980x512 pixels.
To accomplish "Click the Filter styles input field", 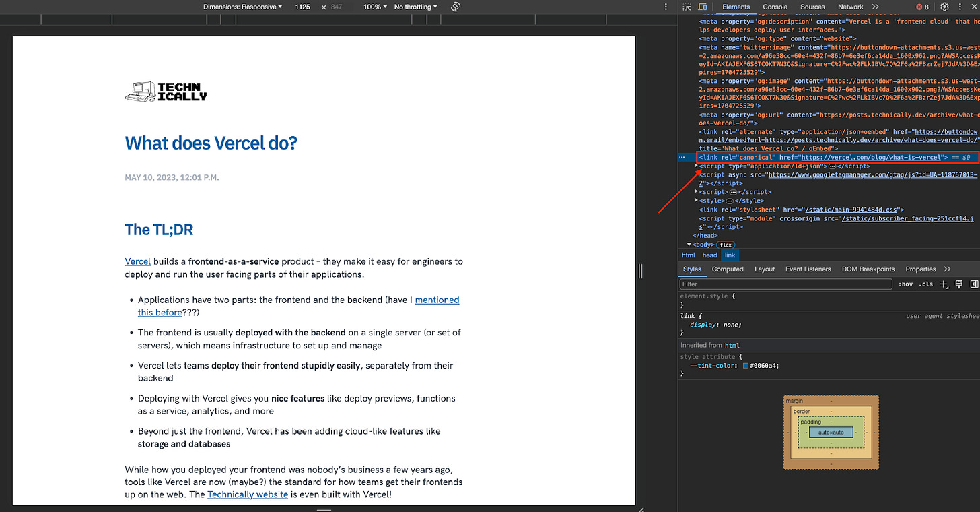I will (x=786, y=284).
